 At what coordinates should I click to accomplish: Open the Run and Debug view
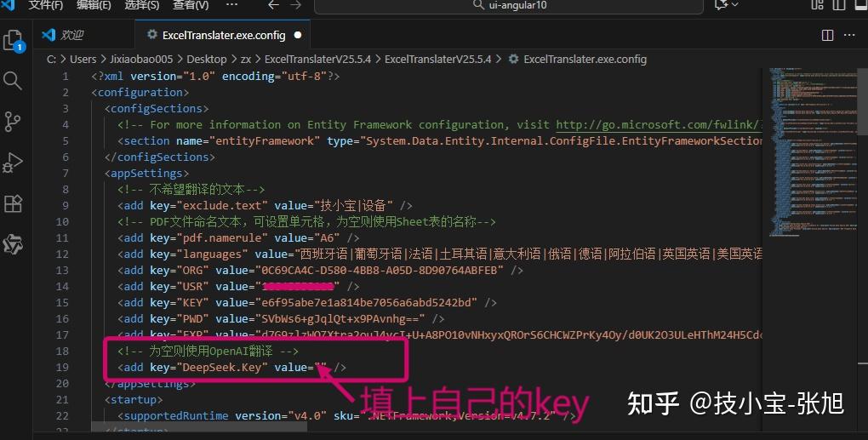tap(12, 163)
